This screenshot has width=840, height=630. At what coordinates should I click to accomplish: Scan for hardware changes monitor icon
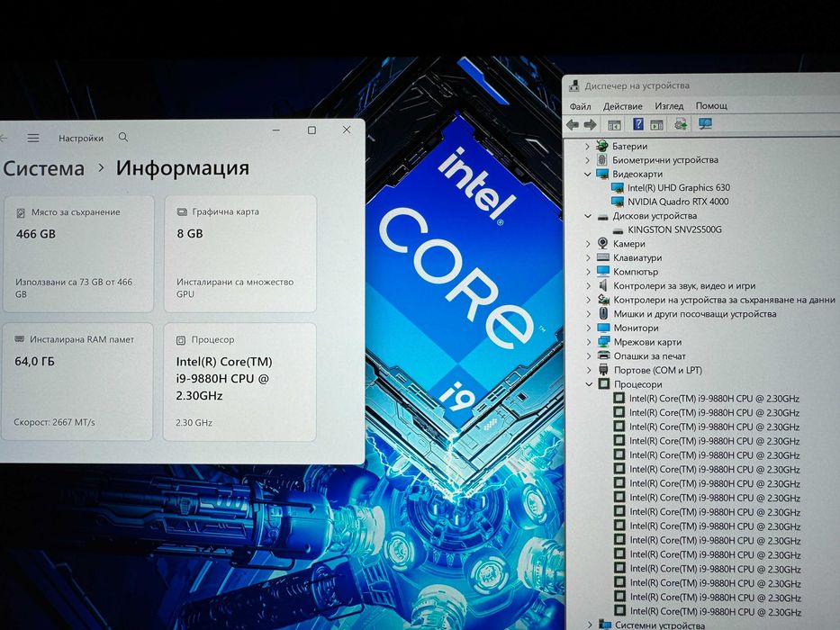click(706, 124)
